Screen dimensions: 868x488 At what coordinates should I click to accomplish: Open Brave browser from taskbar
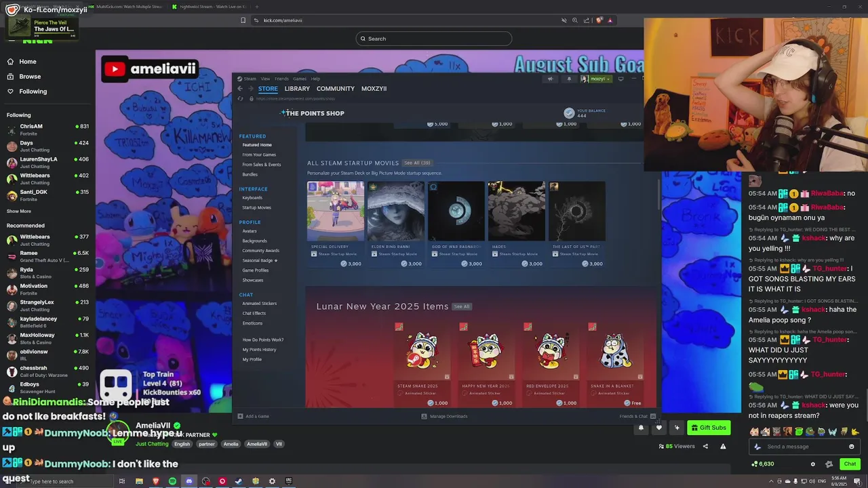pyautogui.click(x=156, y=481)
